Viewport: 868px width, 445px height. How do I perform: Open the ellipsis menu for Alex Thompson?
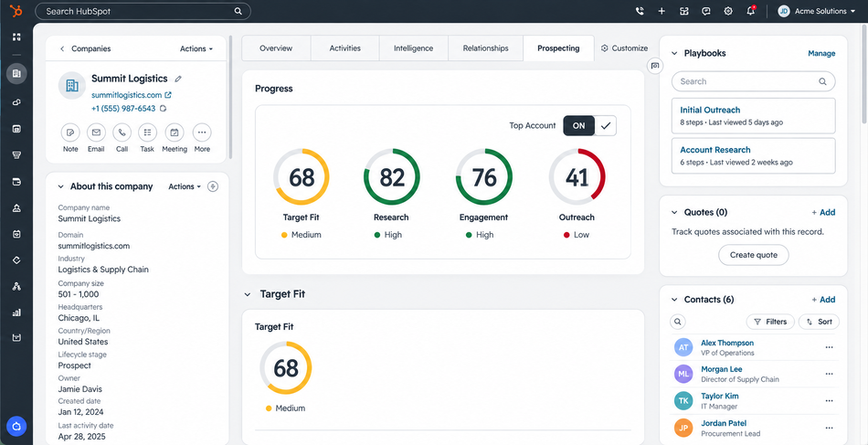(829, 347)
